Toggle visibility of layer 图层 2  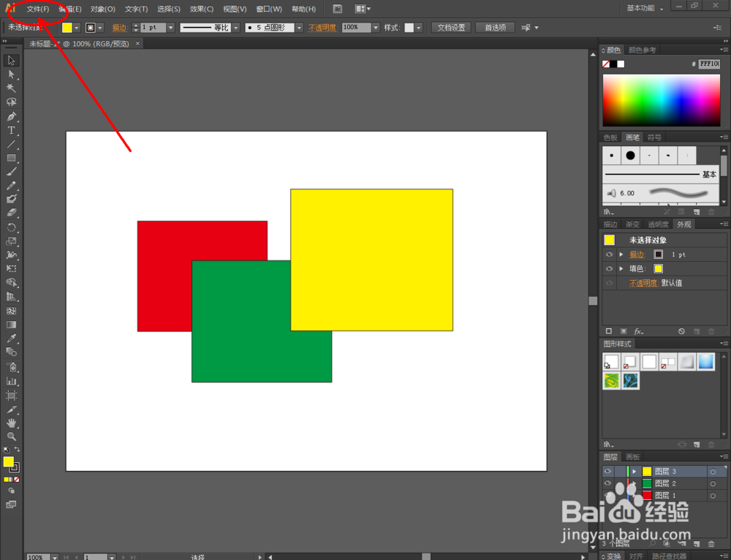[607, 483]
